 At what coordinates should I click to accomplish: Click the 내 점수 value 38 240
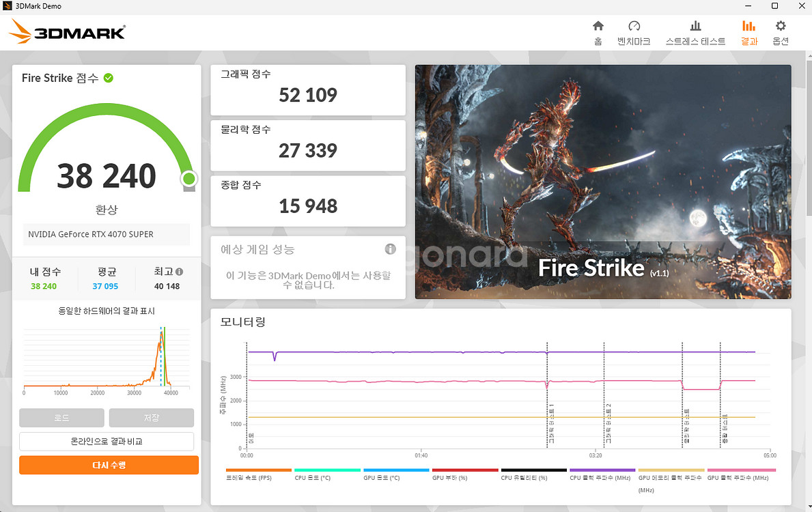coord(44,286)
